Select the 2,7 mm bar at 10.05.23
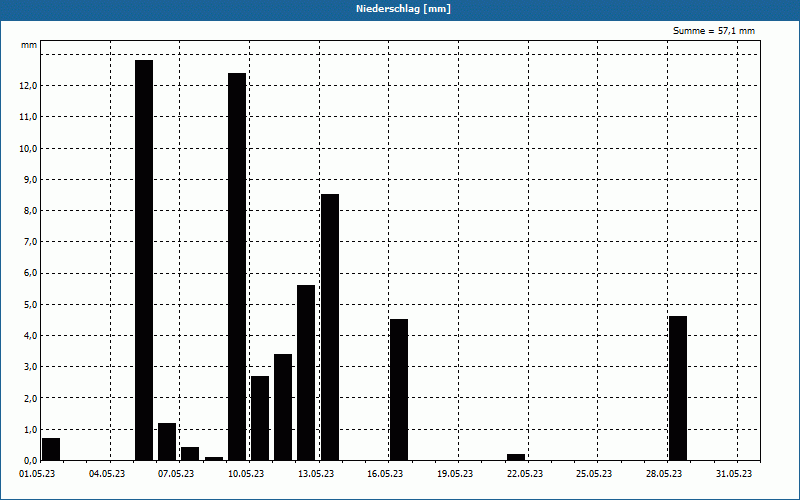 [260, 418]
